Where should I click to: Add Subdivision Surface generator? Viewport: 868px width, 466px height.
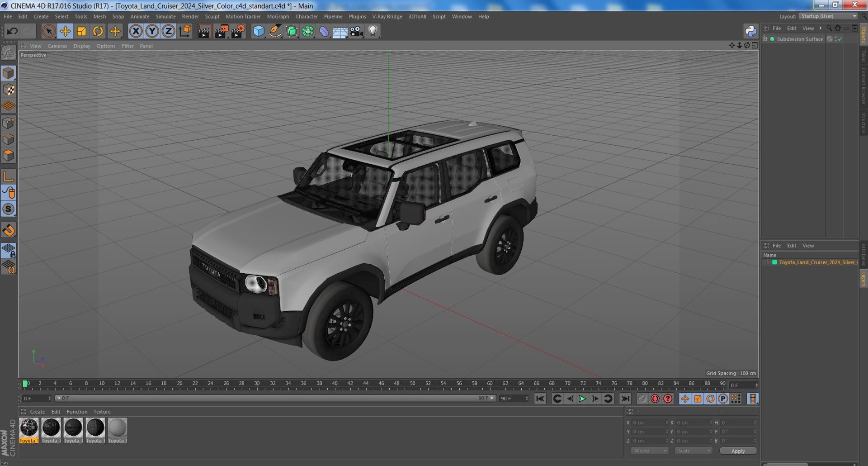pos(292,31)
